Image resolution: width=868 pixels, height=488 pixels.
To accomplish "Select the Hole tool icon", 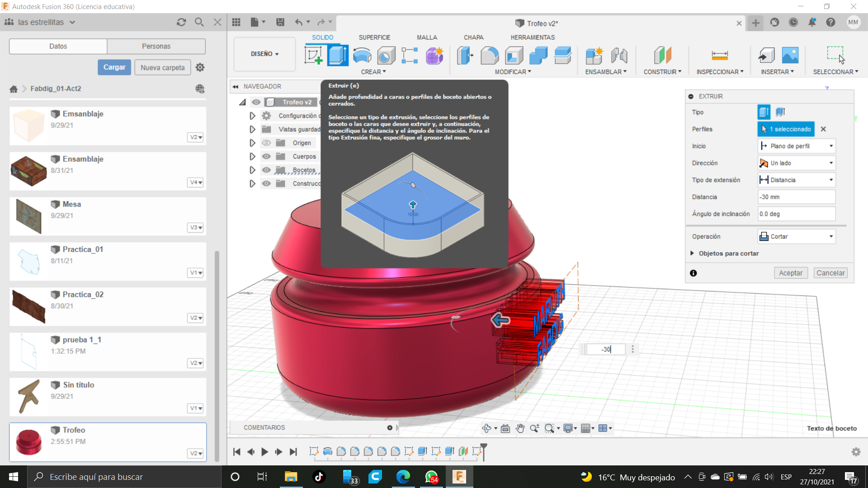I will tap(386, 55).
